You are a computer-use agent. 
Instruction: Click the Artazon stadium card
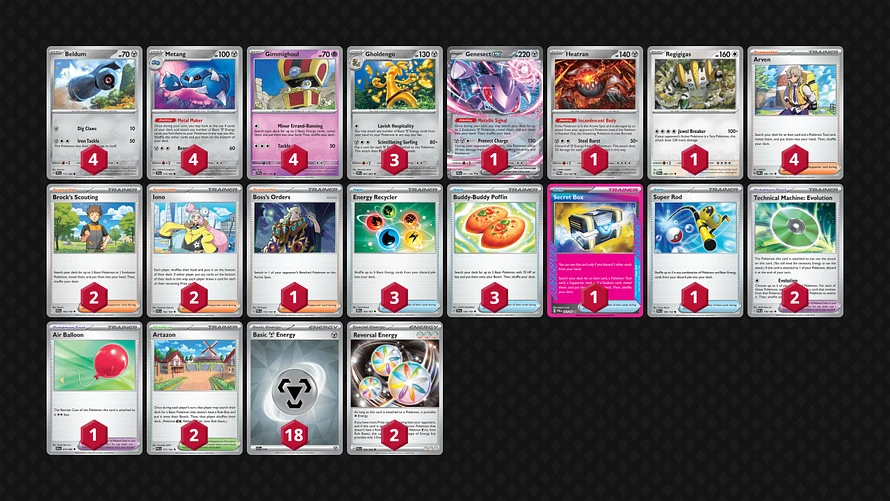pos(195,388)
